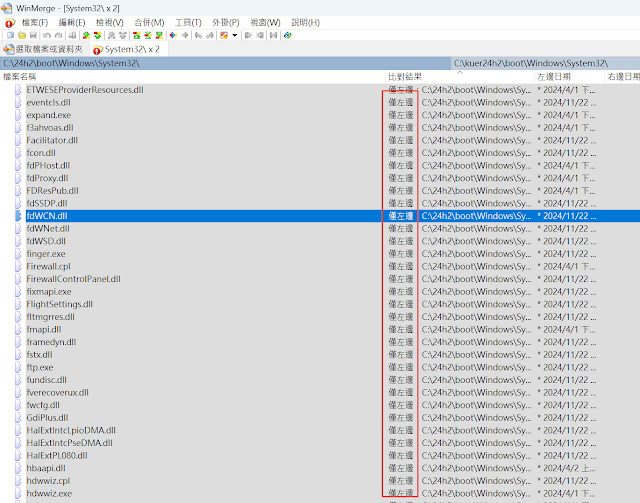Open the 外掛(P) menu
The height and width of the screenshot is (503, 640).
tap(226, 23)
